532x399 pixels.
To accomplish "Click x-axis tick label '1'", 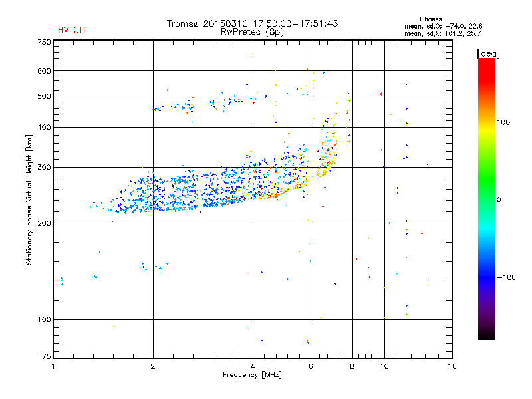I will [53, 366].
